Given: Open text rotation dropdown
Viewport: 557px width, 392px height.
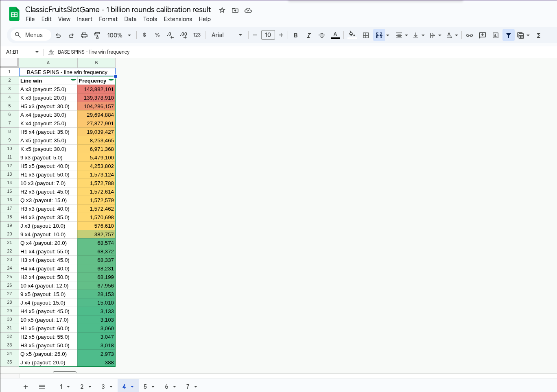Looking at the screenshot, I should pyautogui.click(x=452, y=35).
